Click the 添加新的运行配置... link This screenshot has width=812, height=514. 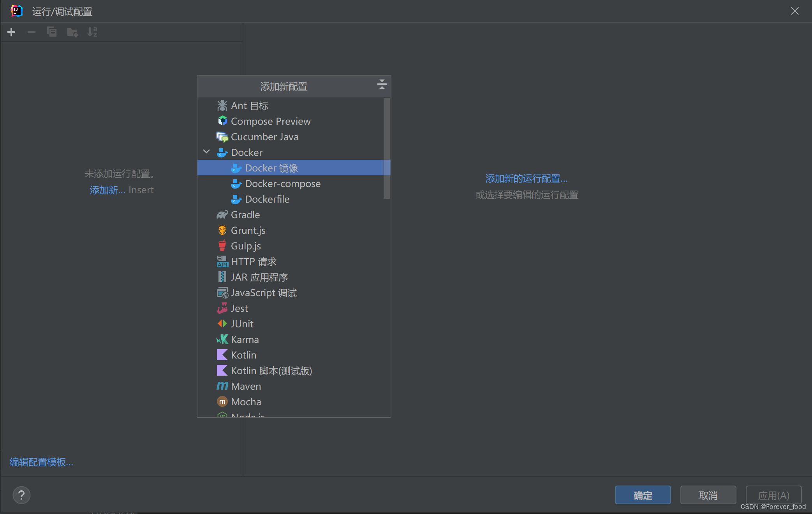pos(527,178)
